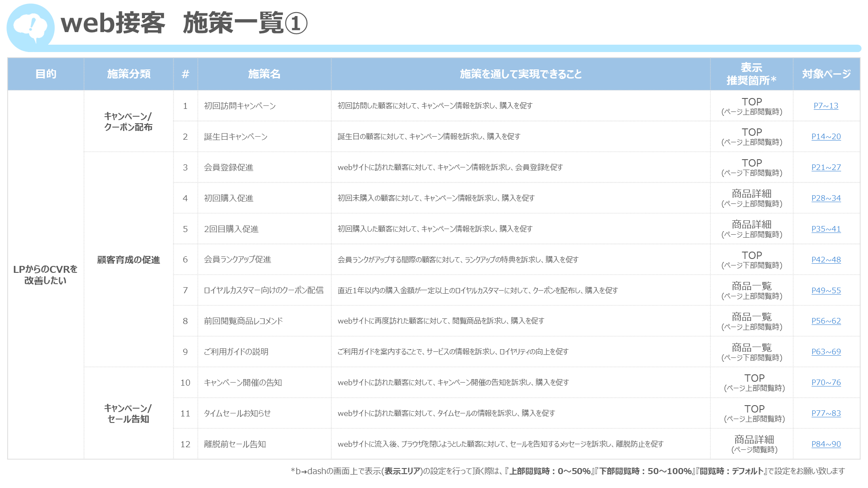Click the 目的 column header
868x488 pixels.
(x=46, y=74)
